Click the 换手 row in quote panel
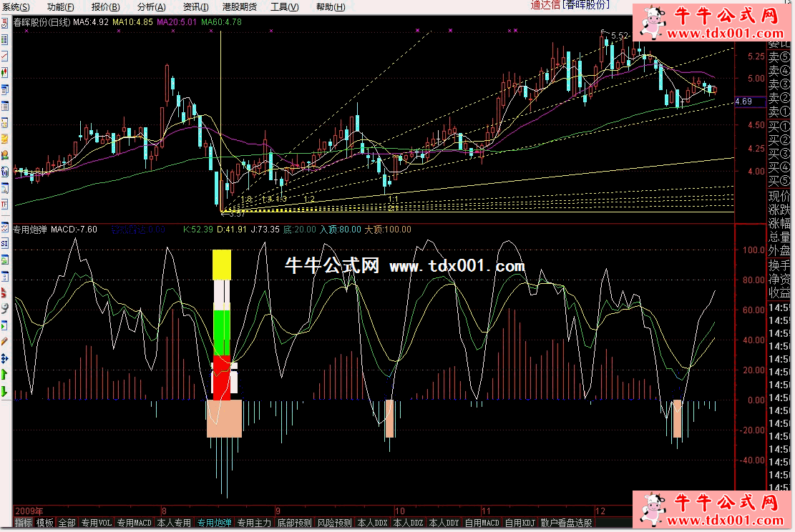The image size is (795, 532). [x=779, y=265]
